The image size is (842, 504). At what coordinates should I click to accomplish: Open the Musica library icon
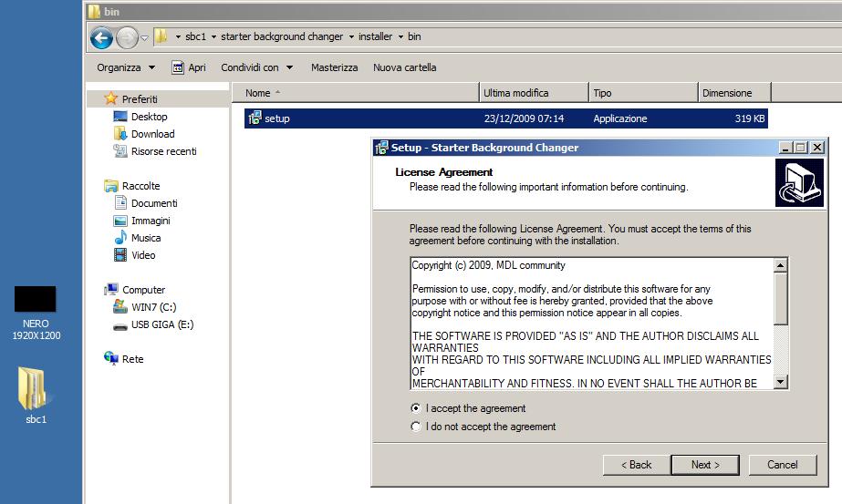tap(120, 237)
